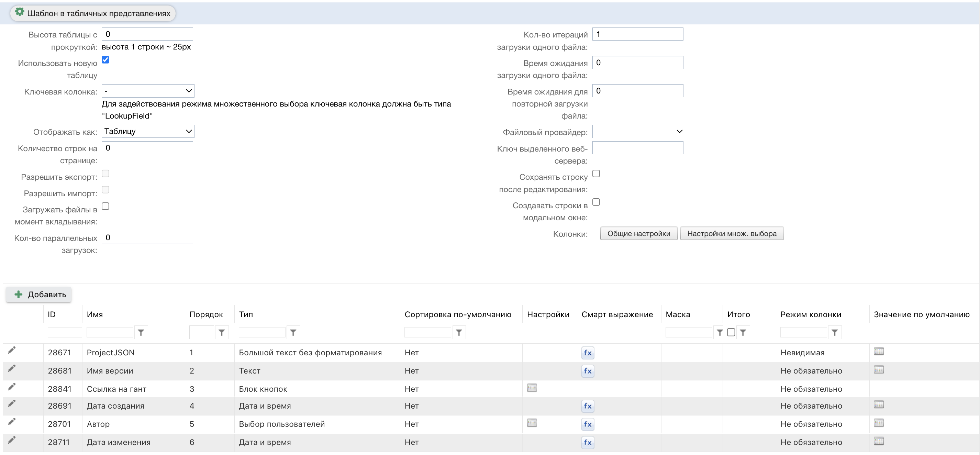Open the fx smart expression for Дата создания
980x455 pixels.
588,406
